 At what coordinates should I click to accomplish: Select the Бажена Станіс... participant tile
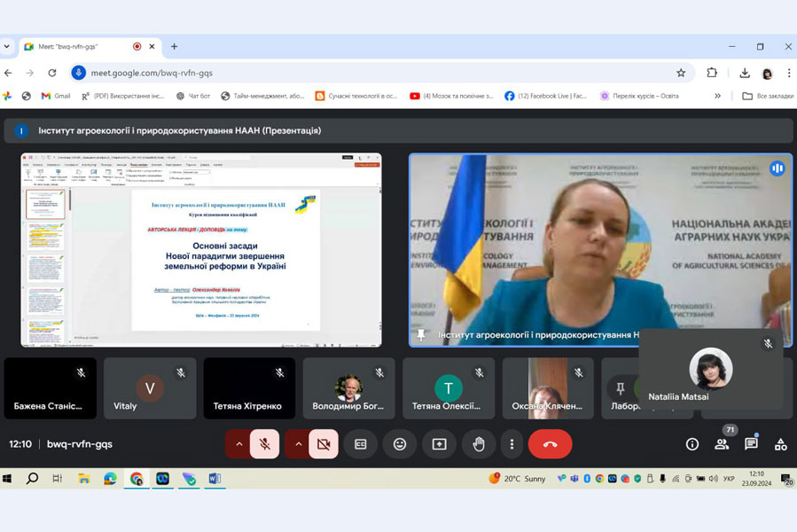coord(51,388)
